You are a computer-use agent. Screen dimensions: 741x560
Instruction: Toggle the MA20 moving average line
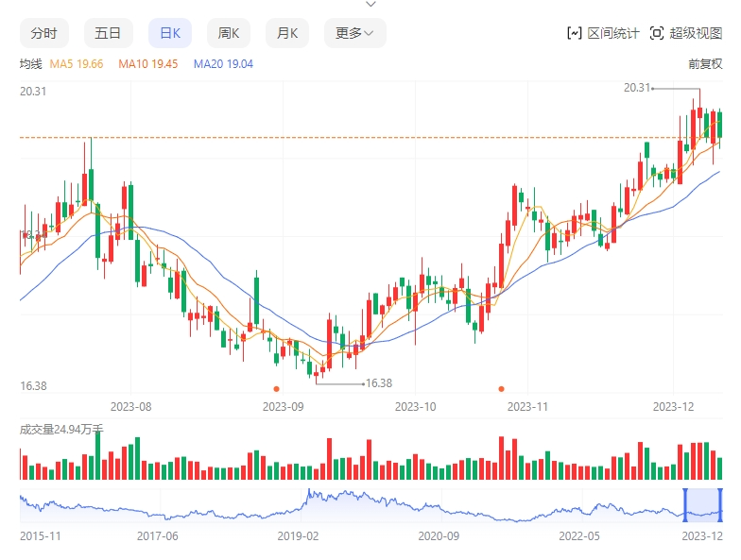(223, 64)
